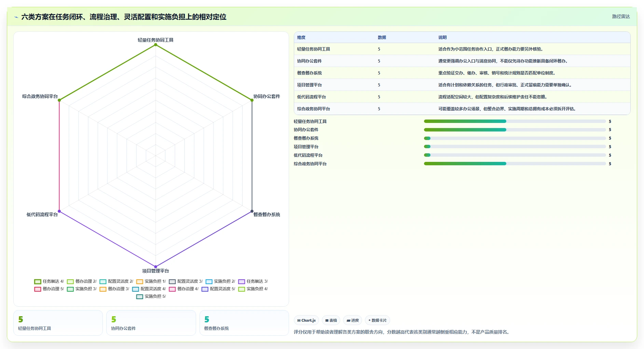Click the description starting 适合有计划和依赖关系
Screen dimensions: 644x349
[x=505, y=85]
